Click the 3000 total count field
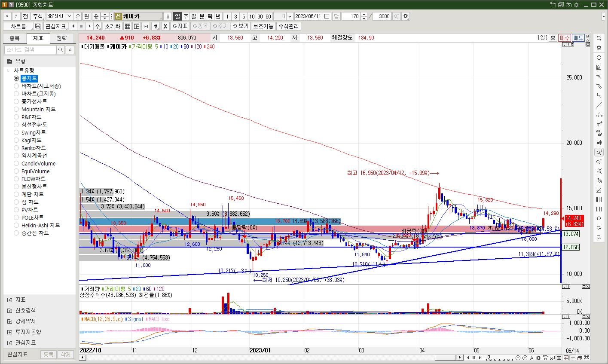This screenshot has height=364, width=608. click(x=382, y=16)
